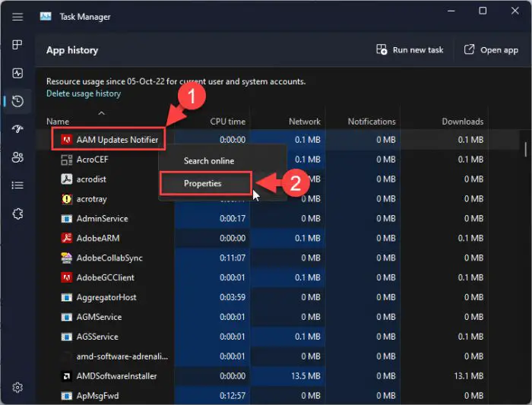Open the Services sidebar icon
This screenshot has height=405, width=532.
tap(17, 214)
